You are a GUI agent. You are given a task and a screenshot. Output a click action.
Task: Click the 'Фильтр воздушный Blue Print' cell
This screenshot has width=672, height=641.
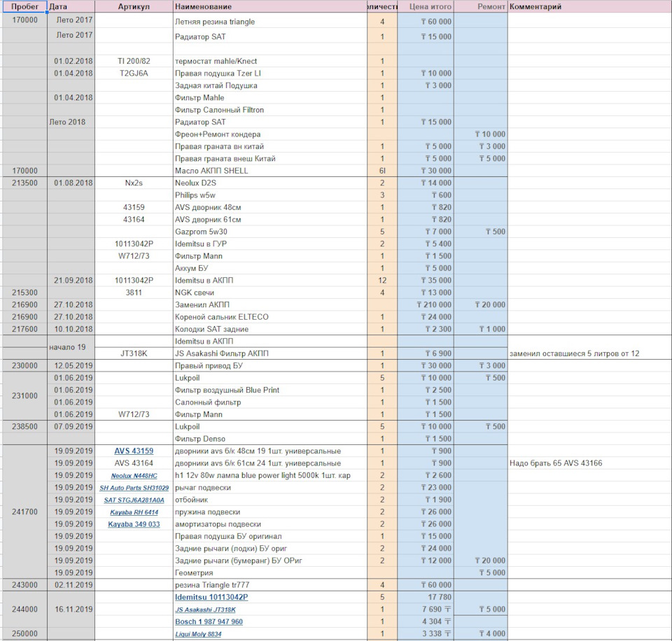(x=270, y=390)
